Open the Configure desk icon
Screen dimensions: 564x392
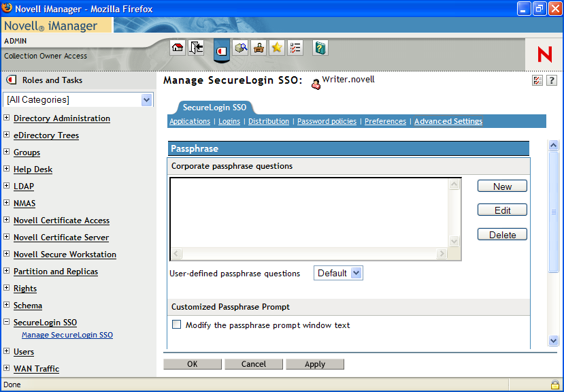tap(259, 48)
